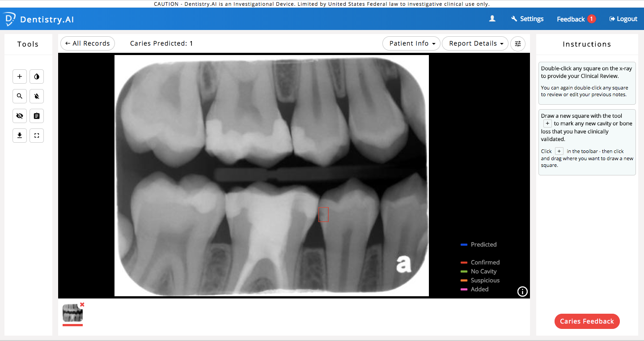Go to Feedback with notification badge
The width and height of the screenshot is (644, 341).
click(576, 19)
